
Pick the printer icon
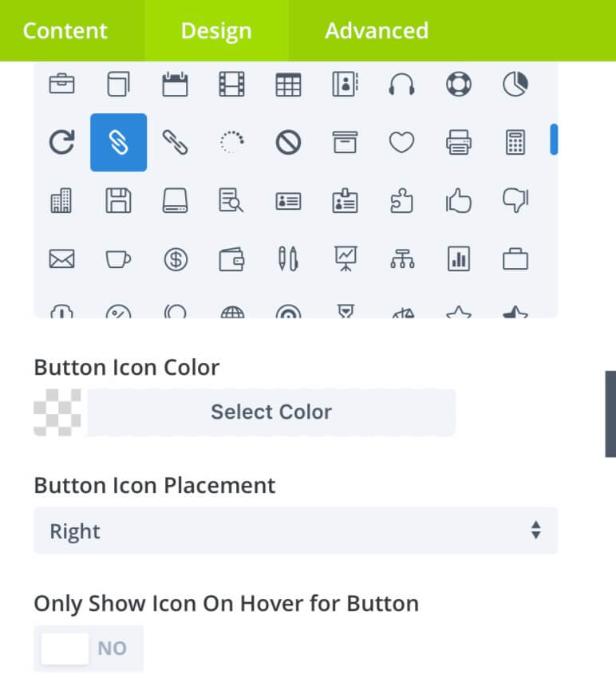coord(459,142)
